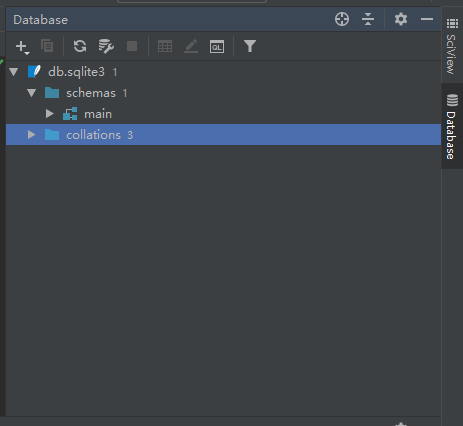463x426 pixels.
Task: Click the folder icon beside collations
Action: click(x=52, y=135)
